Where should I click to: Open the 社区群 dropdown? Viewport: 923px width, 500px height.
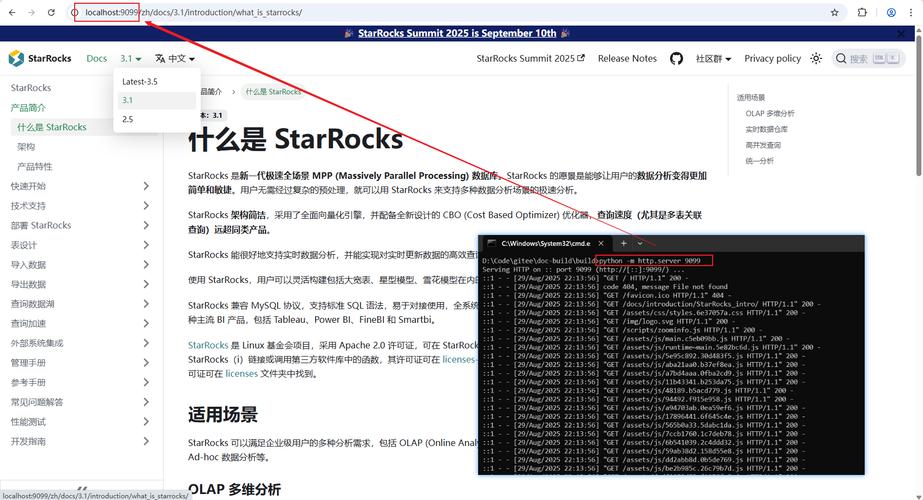click(x=713, y=58)
